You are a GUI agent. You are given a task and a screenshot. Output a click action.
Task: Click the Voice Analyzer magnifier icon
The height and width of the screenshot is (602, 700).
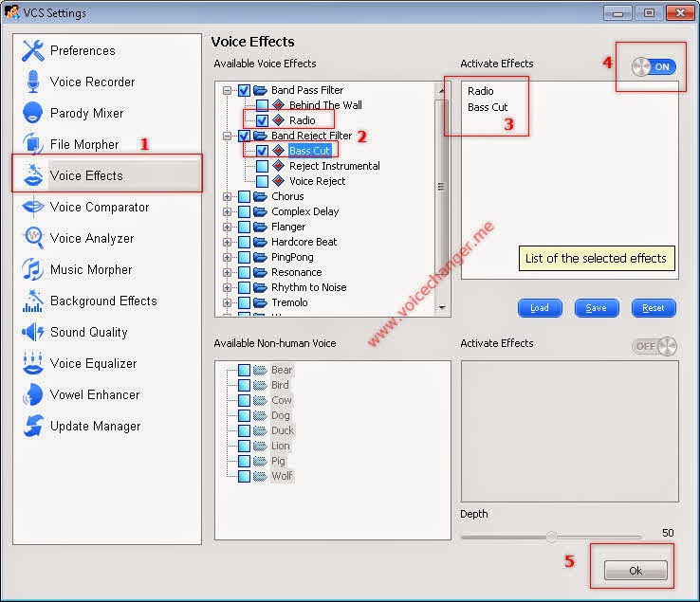[x=34, y=237]
